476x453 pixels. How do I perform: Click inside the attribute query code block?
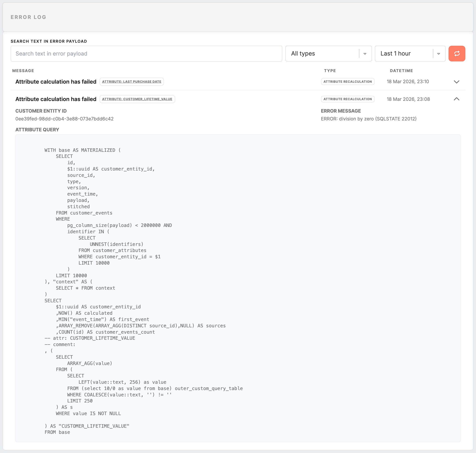238,288
